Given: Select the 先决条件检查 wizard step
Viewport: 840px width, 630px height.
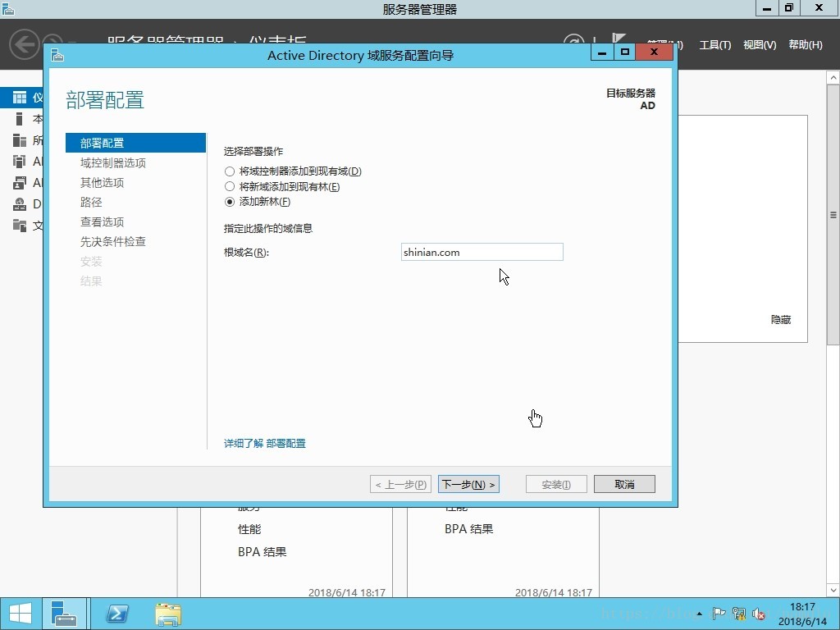Looking at the screenshot, I should pos(113,242).
